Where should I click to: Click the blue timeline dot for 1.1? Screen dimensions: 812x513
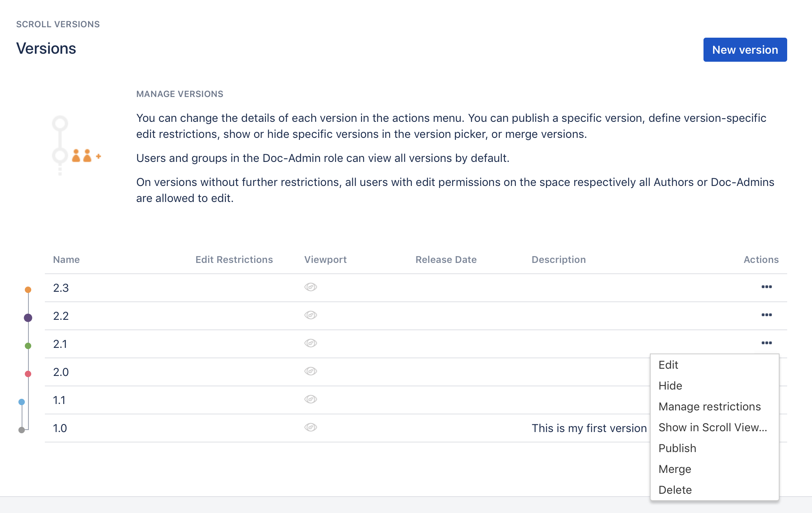tap(22, 402)
